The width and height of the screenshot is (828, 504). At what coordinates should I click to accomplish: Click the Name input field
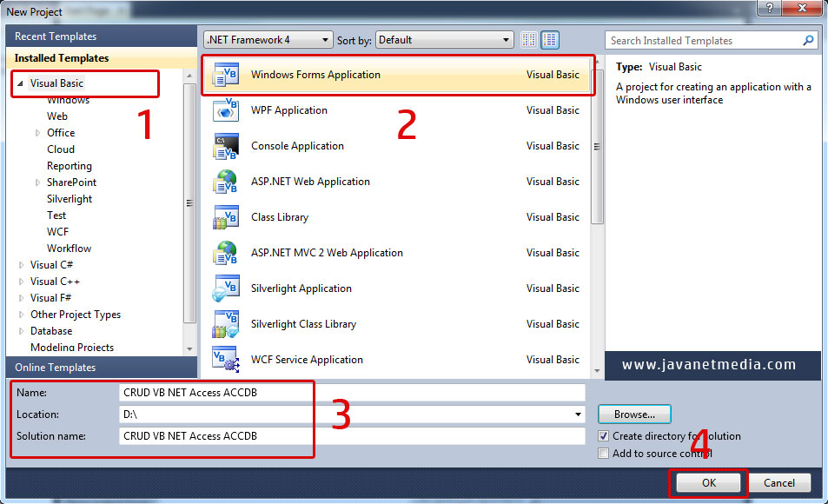pos(352,393)
